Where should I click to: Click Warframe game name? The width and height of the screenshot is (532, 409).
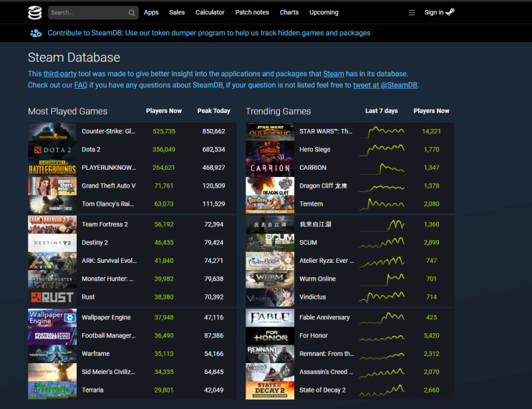coord(96,354)
